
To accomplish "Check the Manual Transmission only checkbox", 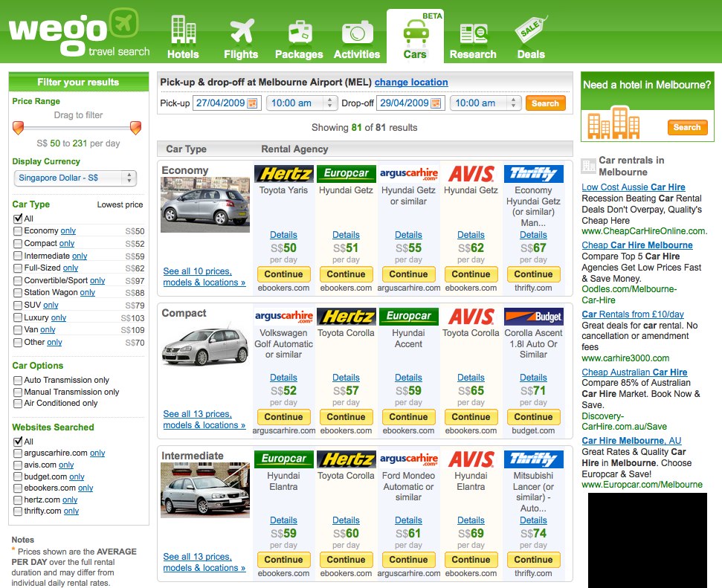I will coord(18,392).
